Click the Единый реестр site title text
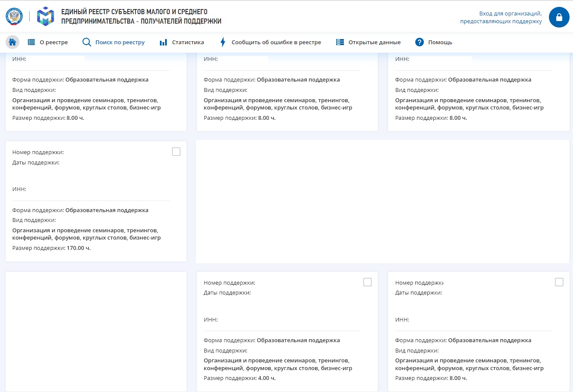Image resolution: width=573 pixels, height=392 pixels. (x=141, y=16)
